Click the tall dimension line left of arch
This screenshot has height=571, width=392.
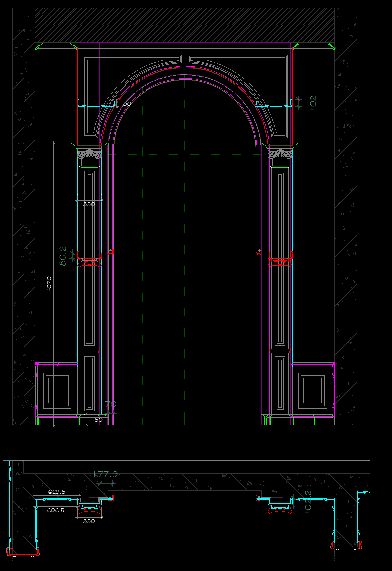point(54,283)
